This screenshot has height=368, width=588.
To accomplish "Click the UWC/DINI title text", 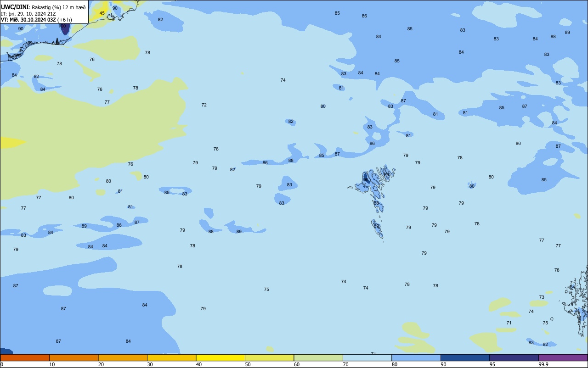I will (x=15, y=7).
